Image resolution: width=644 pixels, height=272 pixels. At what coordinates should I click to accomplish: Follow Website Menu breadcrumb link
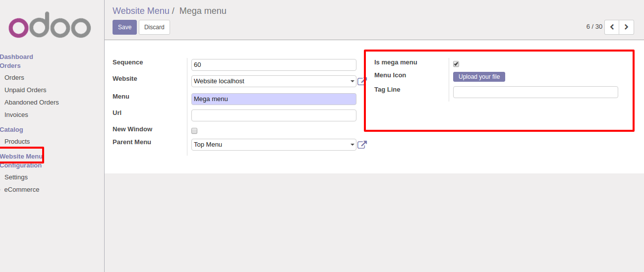pyautogui.click(x=141, y=11)
